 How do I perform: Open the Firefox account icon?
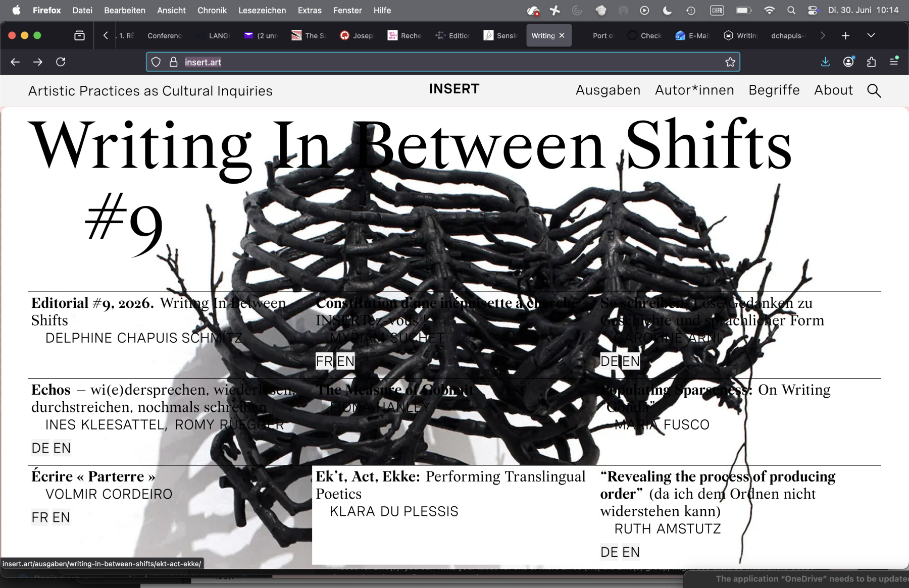[x=848, y=62]
